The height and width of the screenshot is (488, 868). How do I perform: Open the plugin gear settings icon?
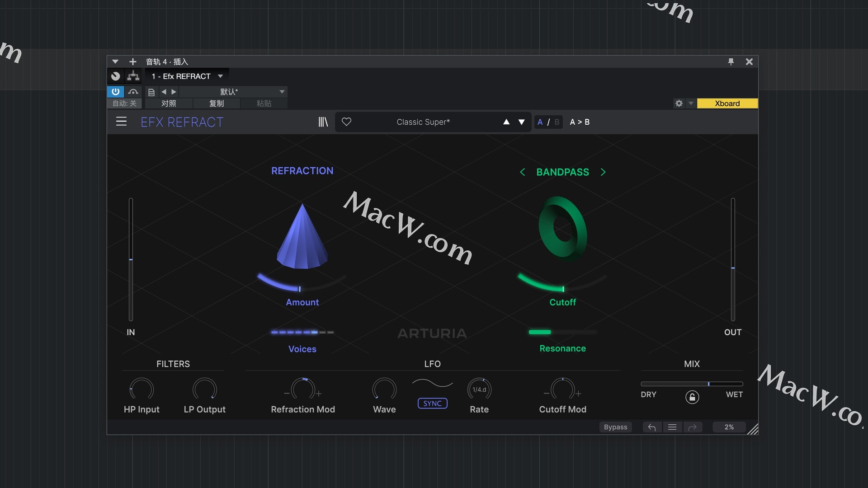click(x=679, y=103)
